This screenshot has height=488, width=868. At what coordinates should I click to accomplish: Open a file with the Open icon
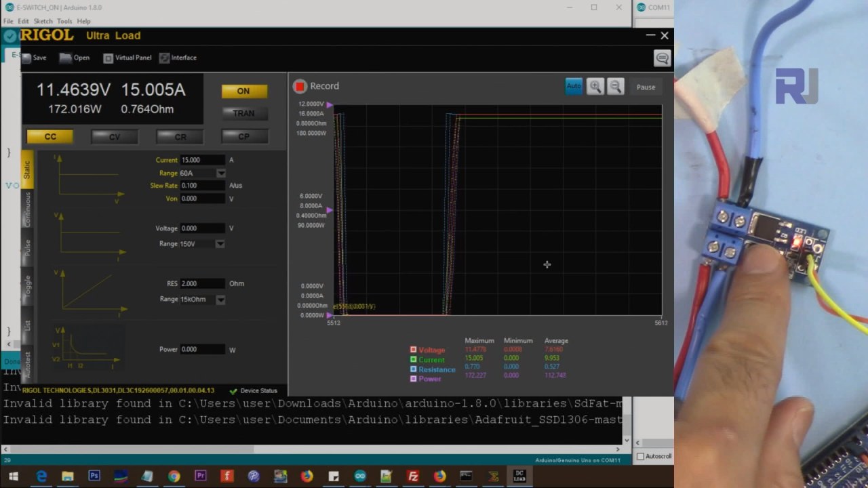pyautogui.click(x=66, y=58)
